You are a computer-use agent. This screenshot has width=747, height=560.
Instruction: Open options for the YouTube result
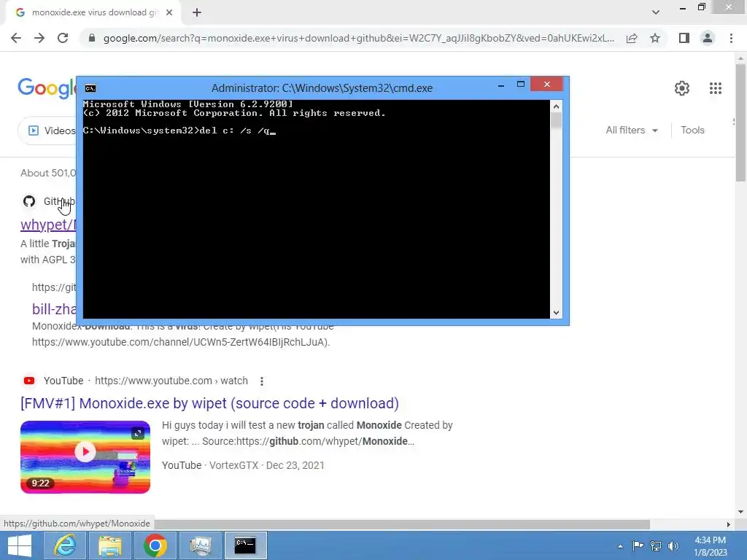pos(262,381)
